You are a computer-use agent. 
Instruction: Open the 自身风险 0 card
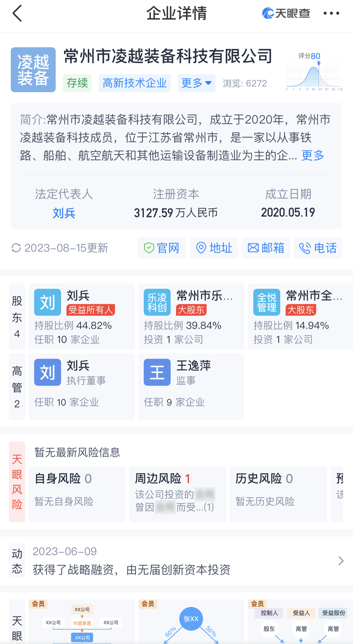pos(77,494)
